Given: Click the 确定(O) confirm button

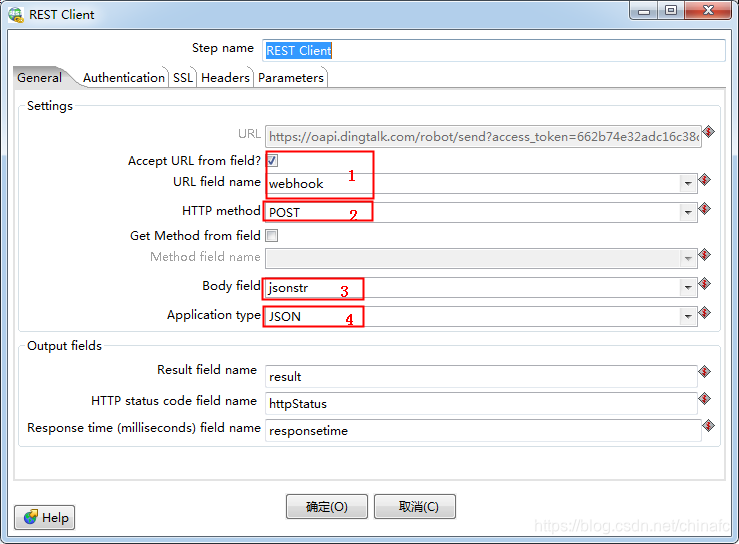Looking at the screenshot, I should point(327,507).
